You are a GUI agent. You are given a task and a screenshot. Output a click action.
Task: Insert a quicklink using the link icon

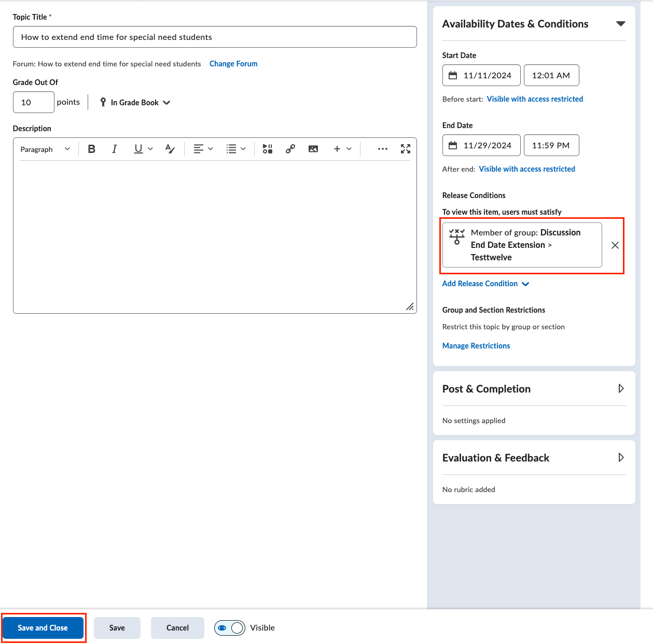click(290, 149)
